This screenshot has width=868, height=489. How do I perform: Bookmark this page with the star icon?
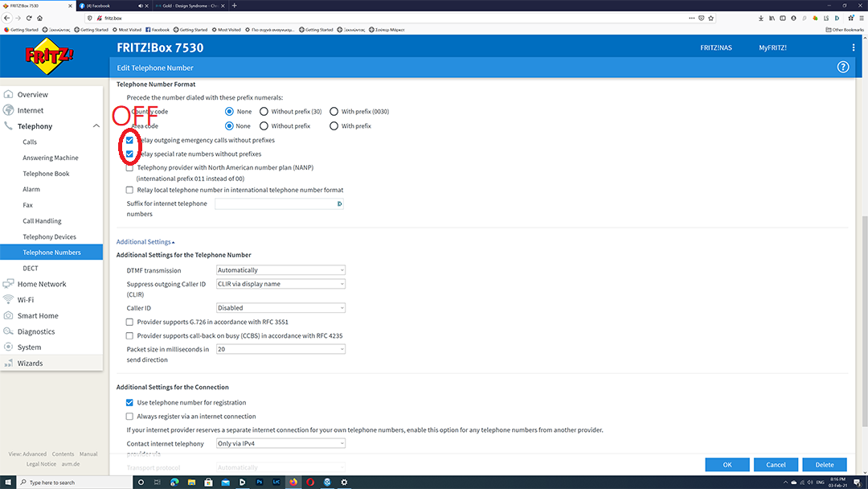tap(710, 18)
